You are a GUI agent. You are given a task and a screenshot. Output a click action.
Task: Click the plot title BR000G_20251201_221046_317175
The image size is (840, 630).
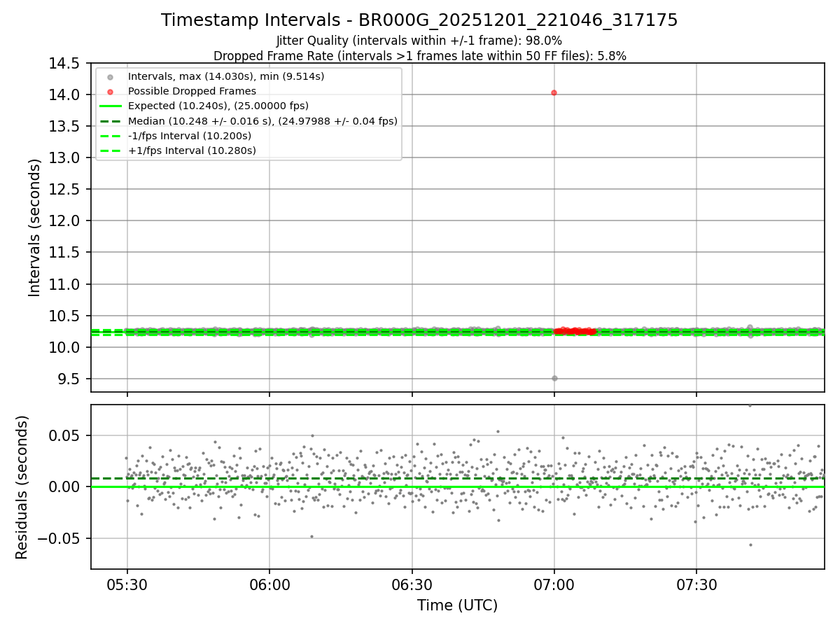click(419, 20)
